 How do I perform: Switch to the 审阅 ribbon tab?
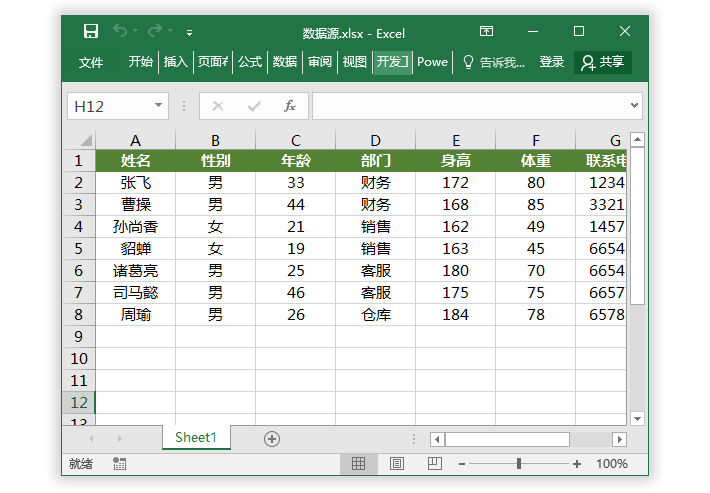(320, 62)
